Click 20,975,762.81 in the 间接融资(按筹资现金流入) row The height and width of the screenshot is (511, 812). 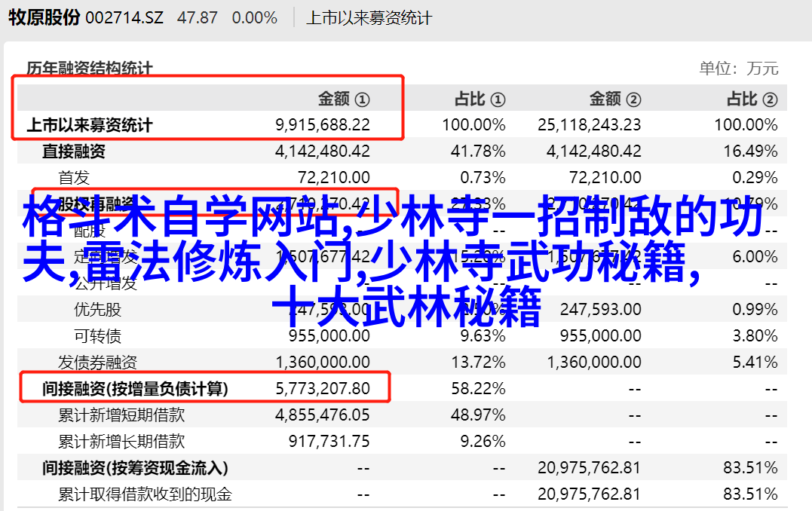point(590,468)
